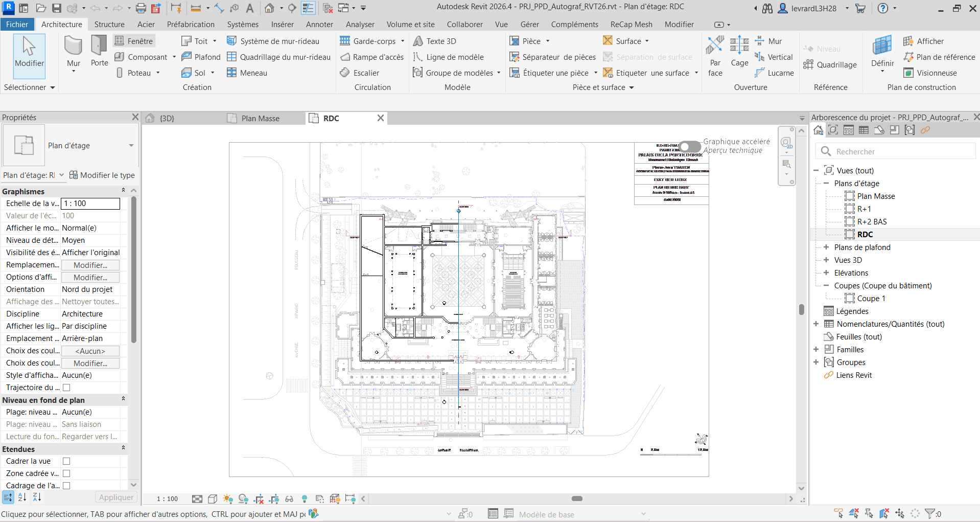This screenshot has height=522, width=980.
Task: Toggle the Graphique accéléré switch
Action: click(689, 147)
